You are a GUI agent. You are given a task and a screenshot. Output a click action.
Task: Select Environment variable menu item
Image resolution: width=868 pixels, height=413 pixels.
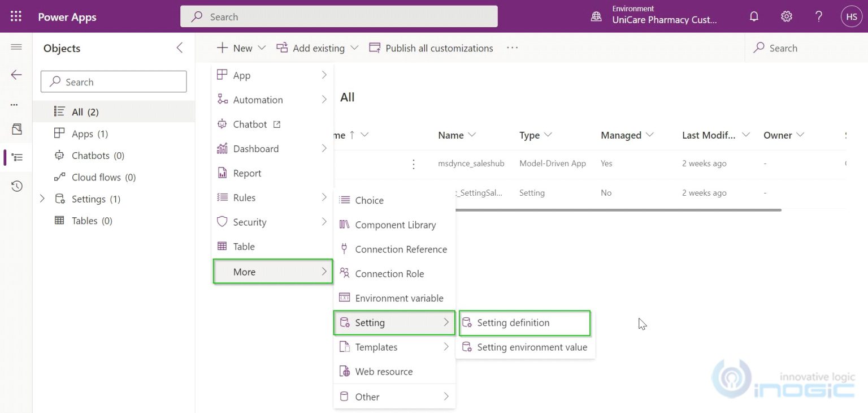pos(398,298)
